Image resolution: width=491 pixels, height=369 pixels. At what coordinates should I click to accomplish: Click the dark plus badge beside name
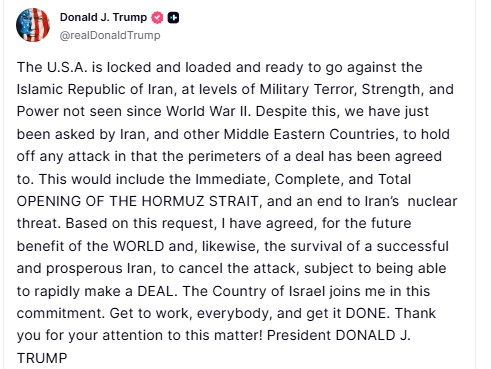click(173, 17)
